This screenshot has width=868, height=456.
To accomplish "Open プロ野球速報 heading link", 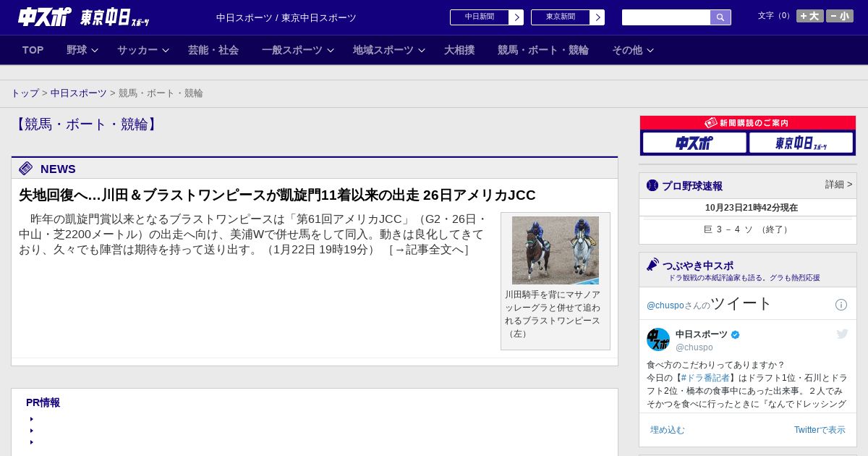I will click(692, 186).
